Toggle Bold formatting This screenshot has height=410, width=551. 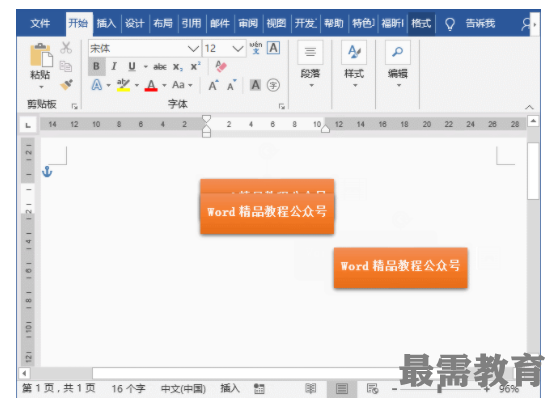coord(96,66)
